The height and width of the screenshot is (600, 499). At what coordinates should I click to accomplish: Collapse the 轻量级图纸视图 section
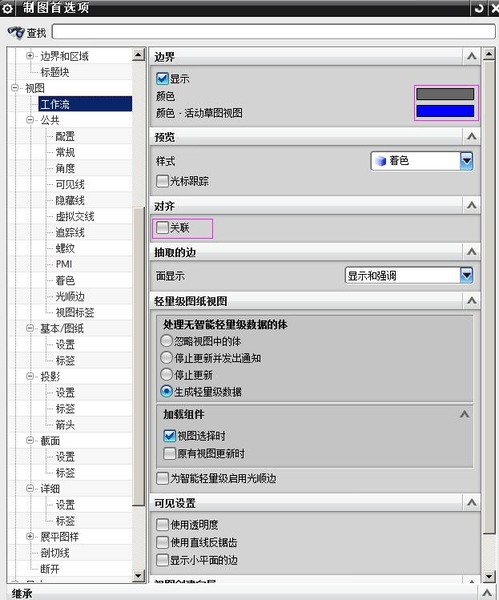click(472, 301)
